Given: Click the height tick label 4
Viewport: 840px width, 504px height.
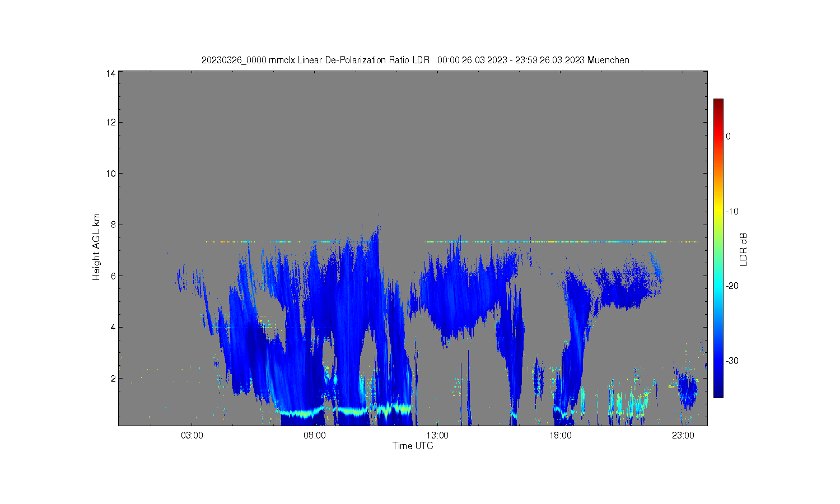Looking at the screenshot, I should coord(113,327).
